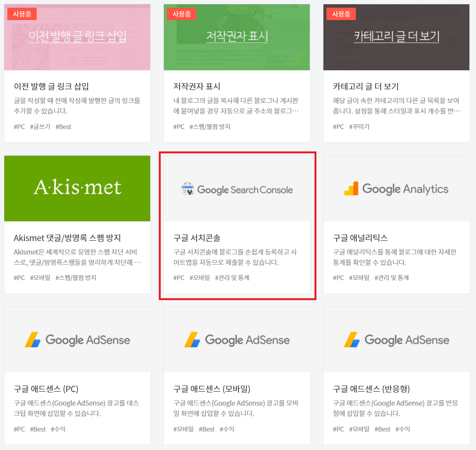
Task: Click the Akismet description about 스팸 차단
Action: coord(77,257)
